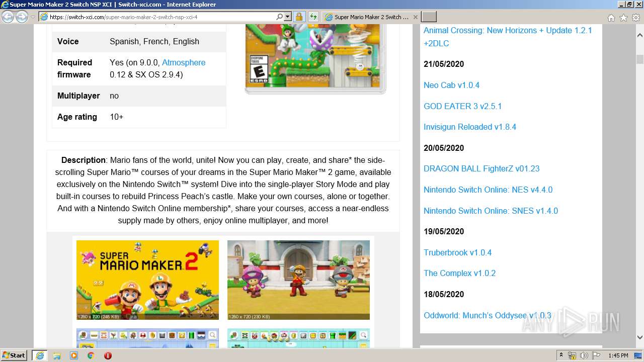Open Nintendo Switch Online: SNES v1.4.0 link
The image size is (644, 362).
click(x=491, y=211)
